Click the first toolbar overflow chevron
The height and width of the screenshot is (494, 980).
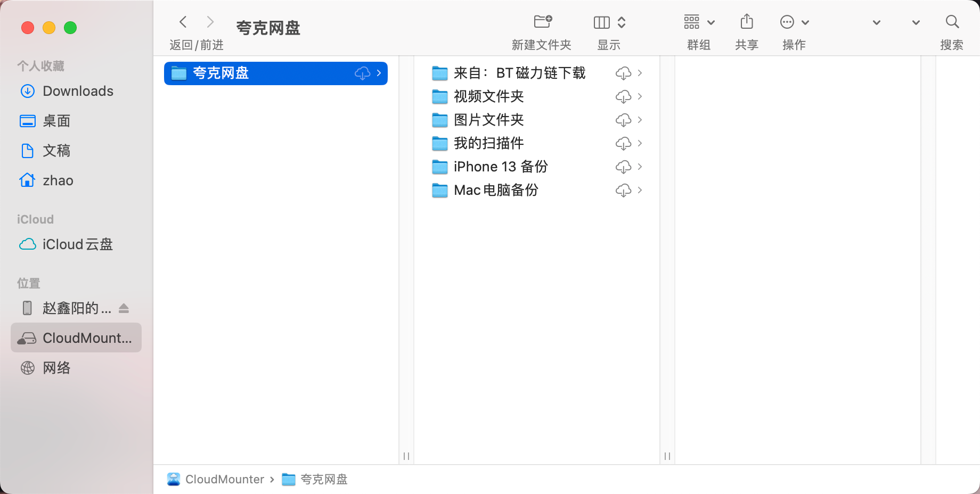click(877, 22)
